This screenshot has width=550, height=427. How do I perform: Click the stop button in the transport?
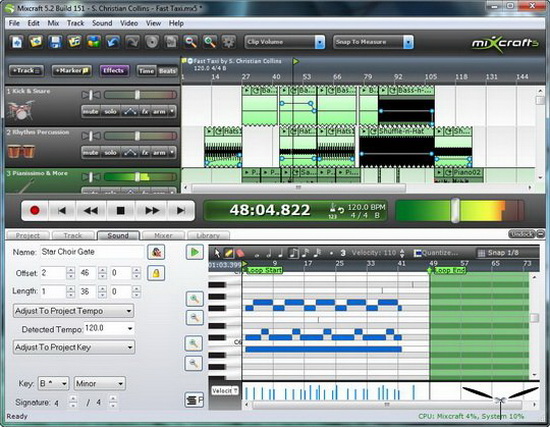[120, 211]
